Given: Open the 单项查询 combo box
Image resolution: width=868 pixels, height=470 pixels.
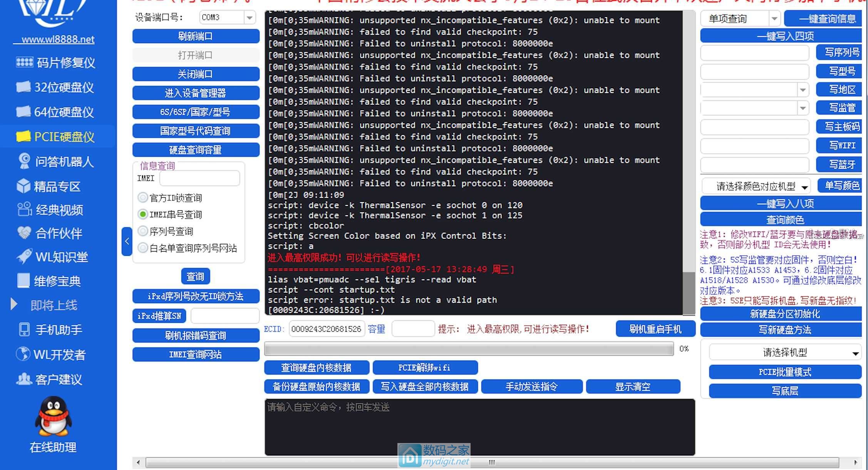Looking at the screenshot, I should click(774, 18).
